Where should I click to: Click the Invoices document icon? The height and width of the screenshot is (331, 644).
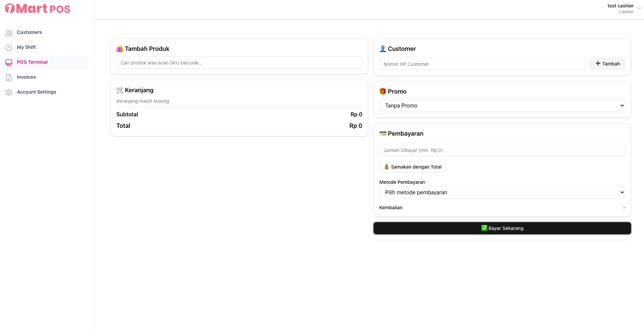(9, 77)
